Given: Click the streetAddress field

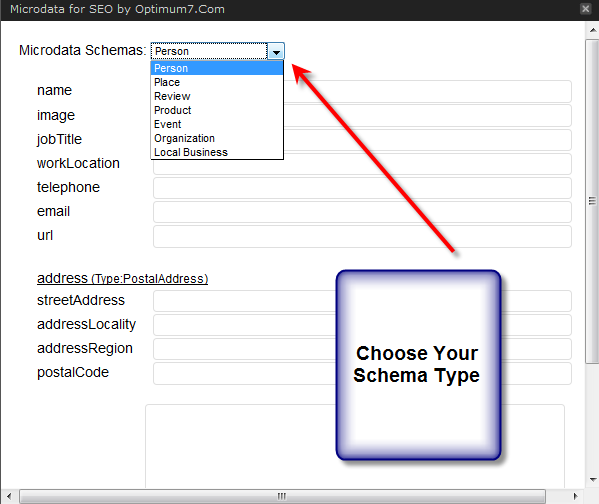Looking at the screenshot, I should click(x=244, y=301).
